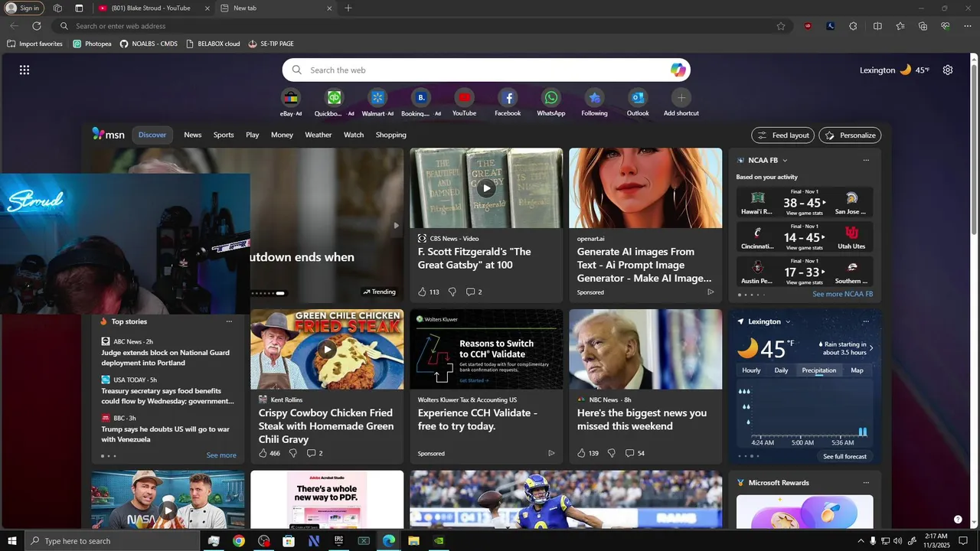980x551 pixels.
Task: Open comments on biggest news article
Action: coord(635,453)
